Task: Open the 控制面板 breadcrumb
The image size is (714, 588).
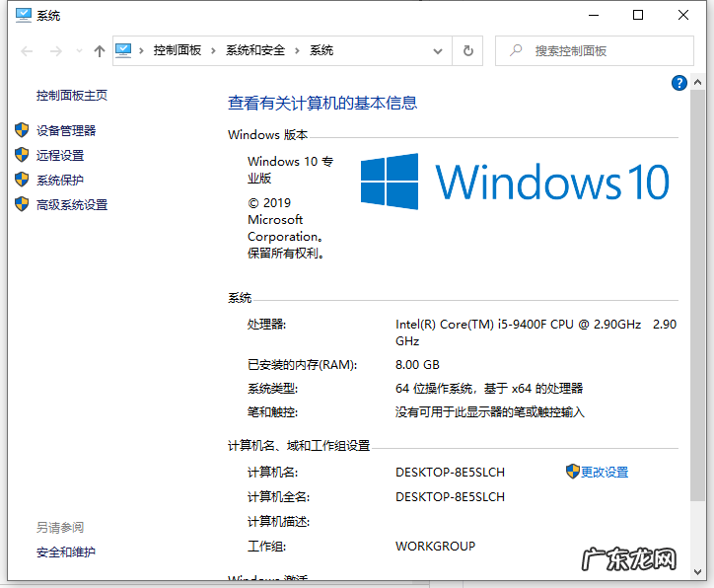Action: coord(178,50)
